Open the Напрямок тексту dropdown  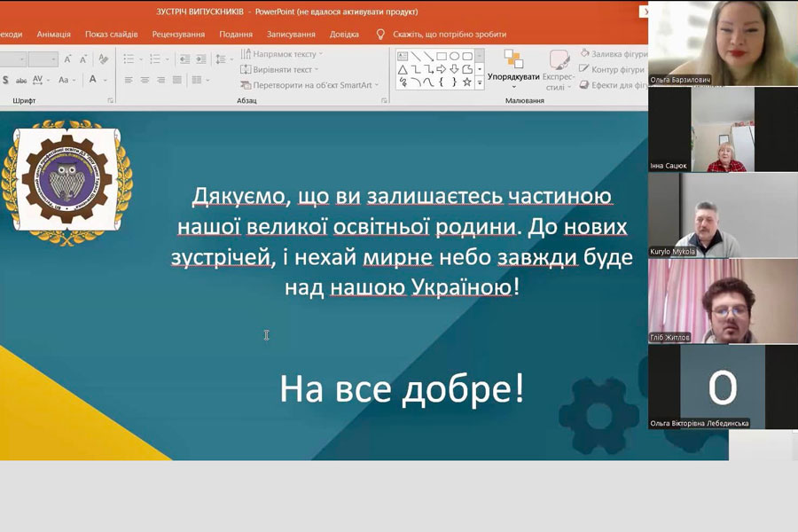click(281, 54)
